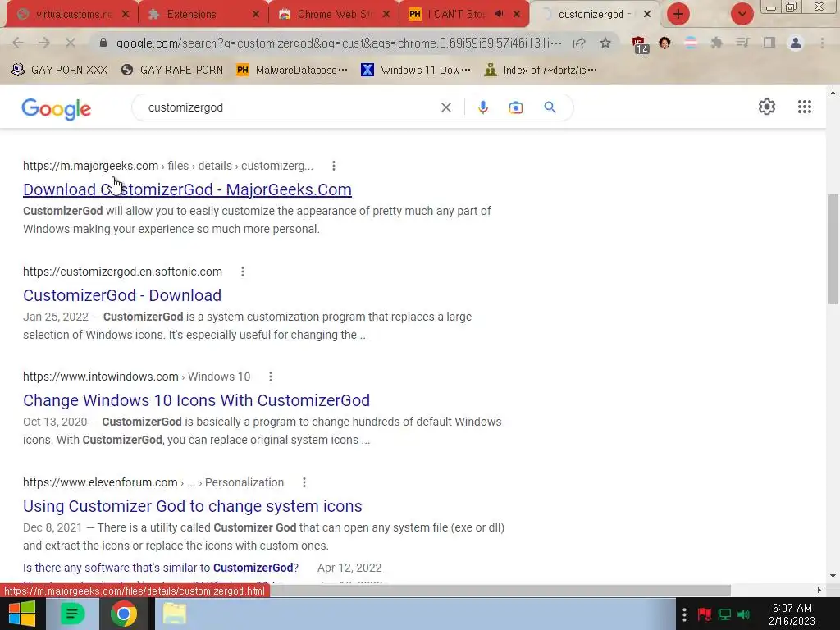Open the Google apps grid

point(804,107)
